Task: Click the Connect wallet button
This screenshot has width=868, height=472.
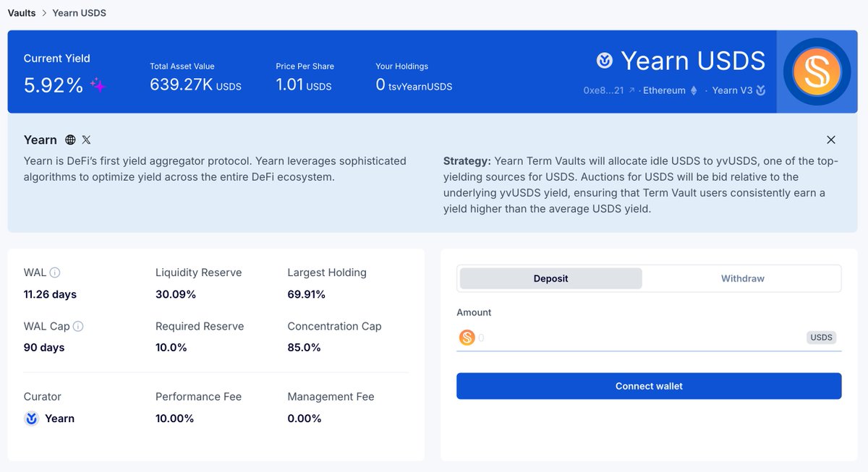Action: [649, 386]
